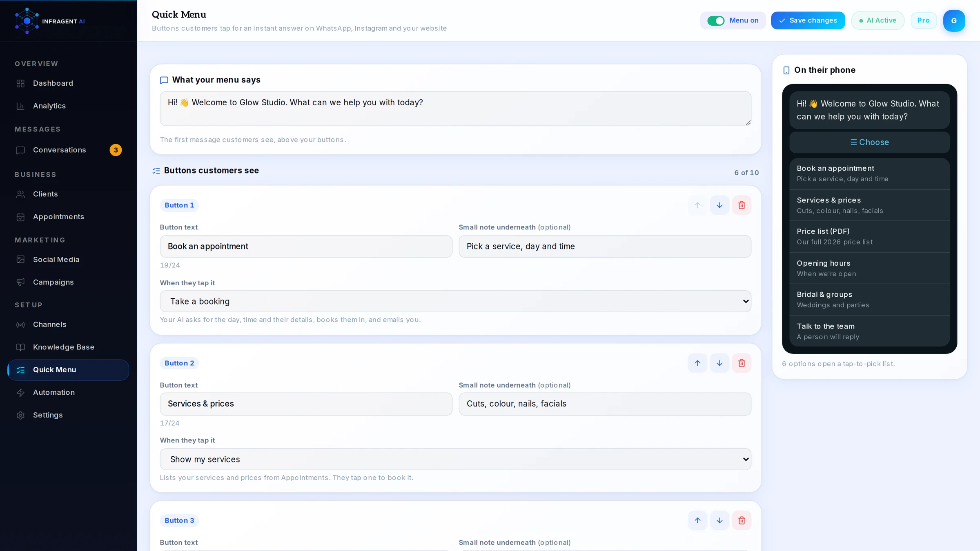Edit 'Cuts, colour, nails, facials' note field

[x=605, y=404]
